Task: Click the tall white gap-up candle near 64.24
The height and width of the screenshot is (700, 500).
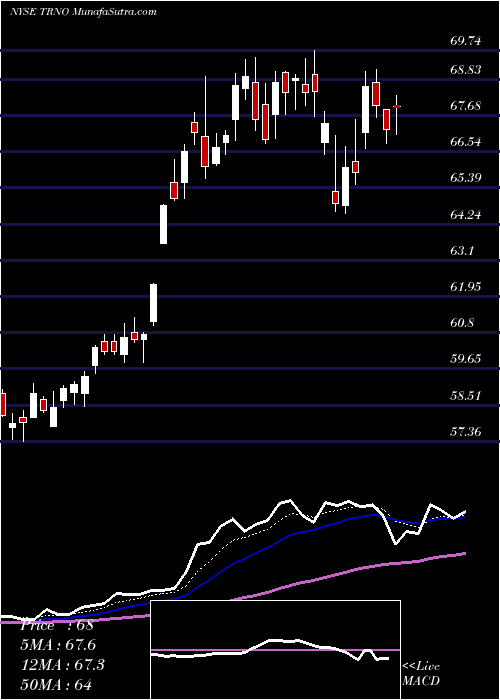Action: (x=163, y=224)
